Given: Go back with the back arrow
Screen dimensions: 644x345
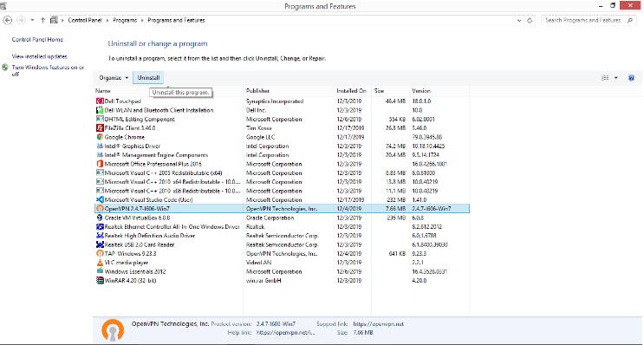Looking at the screenshot, I should pyautogui.click(x=8, y=20).
